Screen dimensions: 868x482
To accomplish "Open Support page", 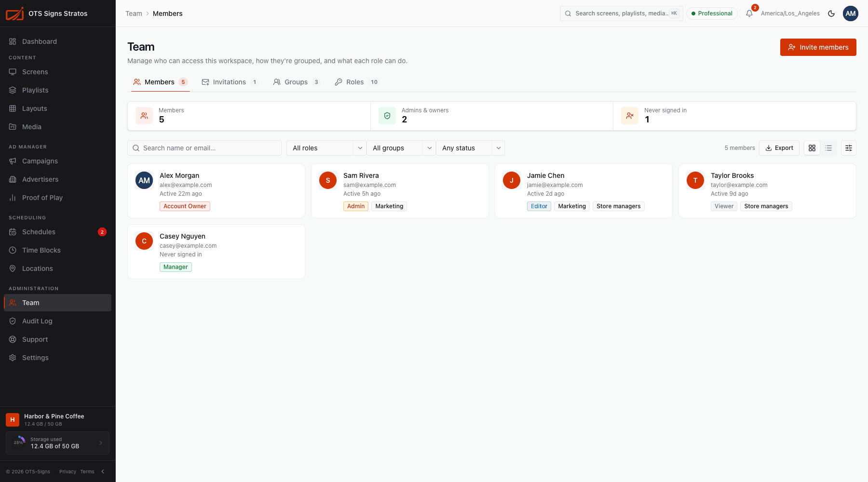I will tap(58, 339).
